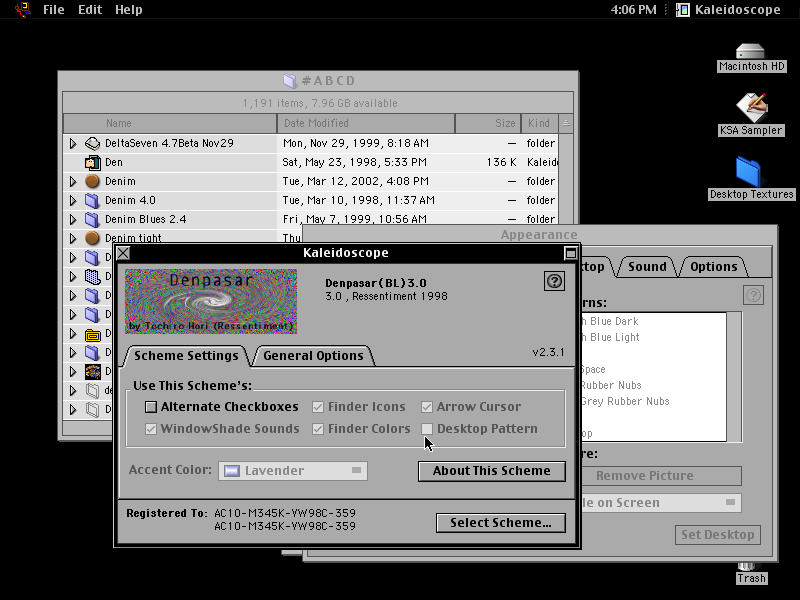
Task: Open the Edit menu
Action: [90, 9]
